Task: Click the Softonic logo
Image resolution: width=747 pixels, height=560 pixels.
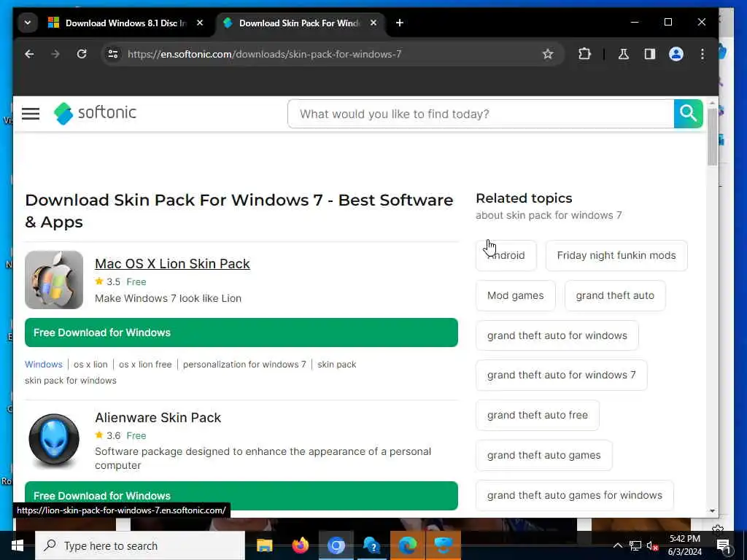Action: pyautogui.click(x=95, y=113)
